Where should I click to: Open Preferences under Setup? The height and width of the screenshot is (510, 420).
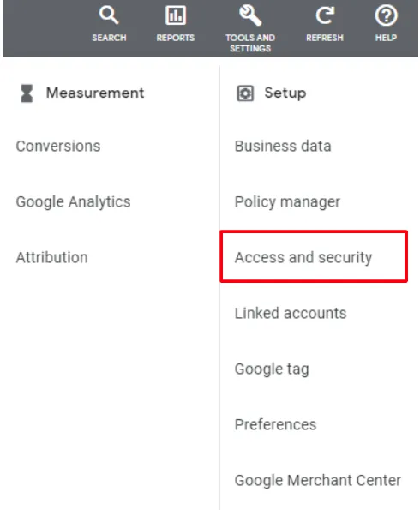[x=275, y=425]
